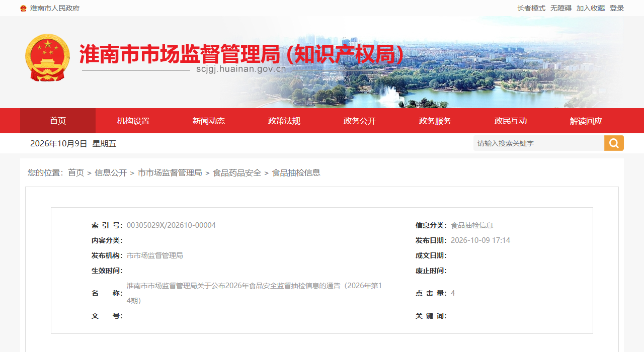Click the 索引号 field label
This screenshot has height=352, width=644.
click(107, 225)
